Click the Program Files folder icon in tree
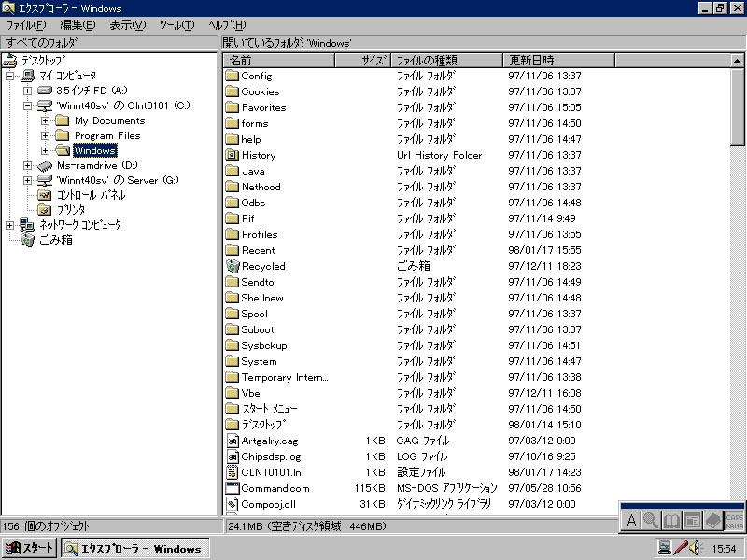The width and height of the screenshot is (747, 560). click(63, 135)
